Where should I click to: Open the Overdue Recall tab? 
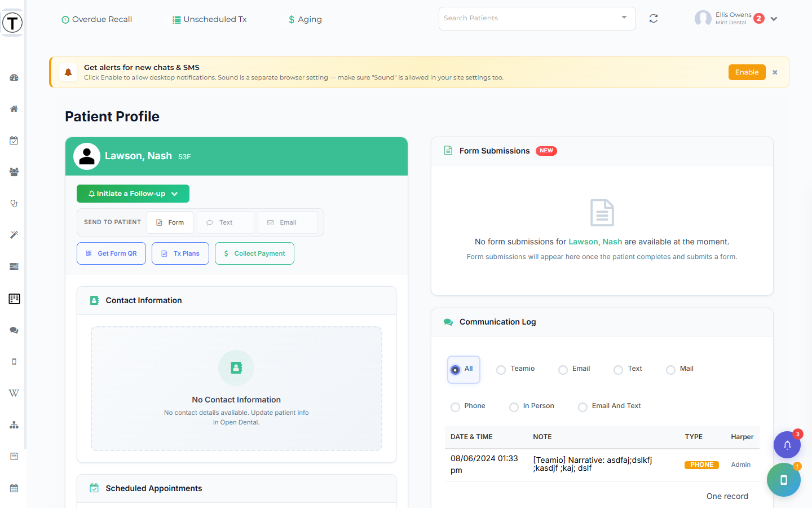(96, 19)
